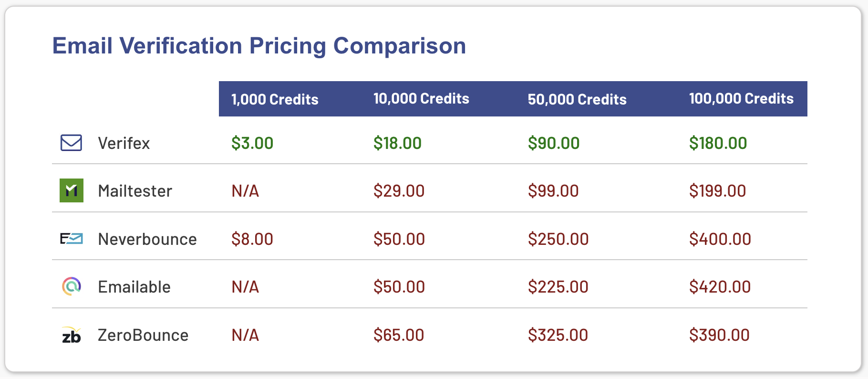Click the 50,000 Credits column header
The image size is (868, 379).
click(577, 99)
